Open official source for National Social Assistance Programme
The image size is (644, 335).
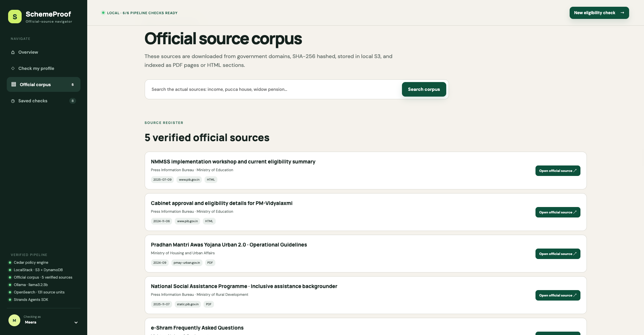tap(558, 295)
